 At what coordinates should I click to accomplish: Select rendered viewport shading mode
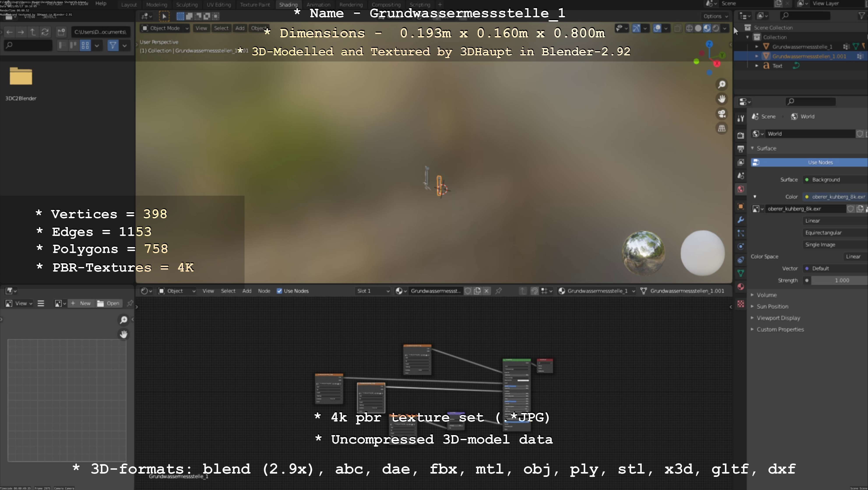pyautogui.click(x=715, y=28)
